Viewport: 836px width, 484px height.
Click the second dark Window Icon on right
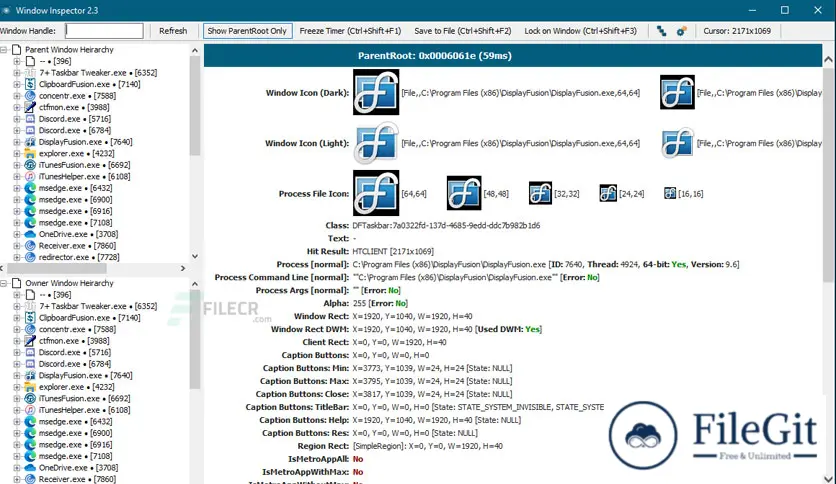(677, 92)
